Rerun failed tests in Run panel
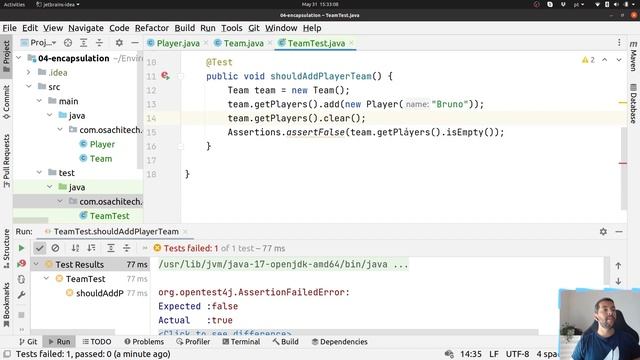 tap(21, 264)
